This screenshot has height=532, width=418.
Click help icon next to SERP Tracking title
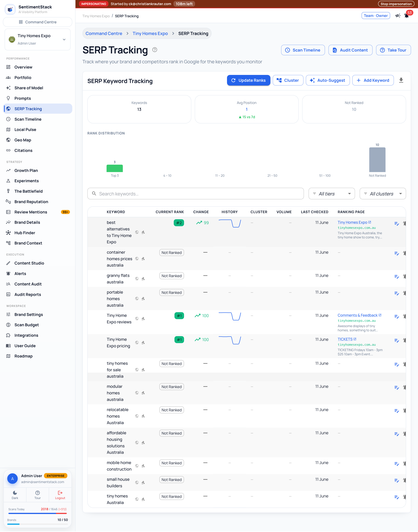[155, 50]
